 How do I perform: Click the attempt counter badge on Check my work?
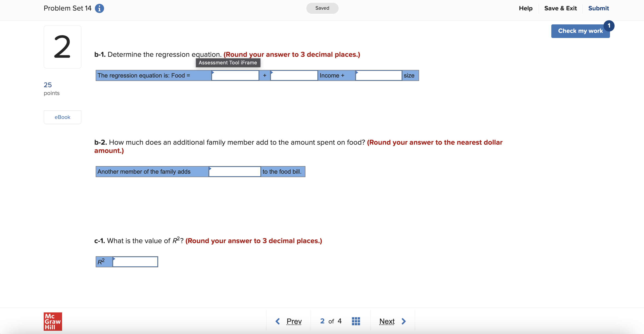(609, 26)
